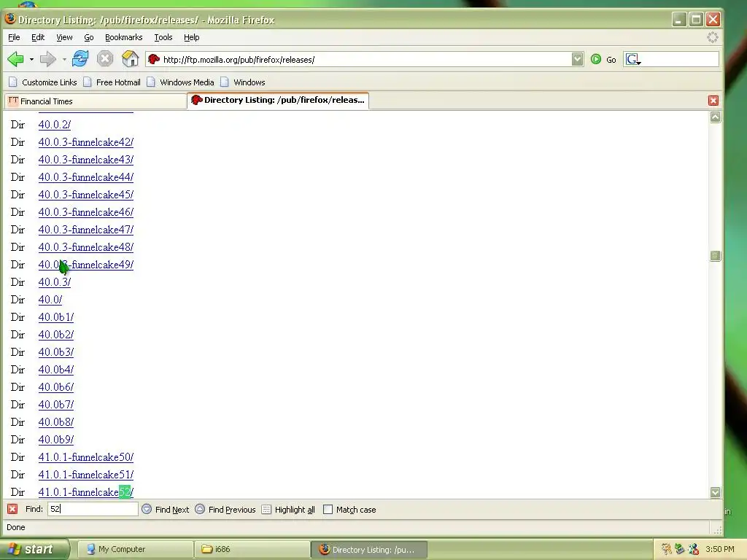Viewport: 747px width, 560px height.
Task: Open the Windows Media bookmark
Action: pyautogui.click(x=181, y=82)
